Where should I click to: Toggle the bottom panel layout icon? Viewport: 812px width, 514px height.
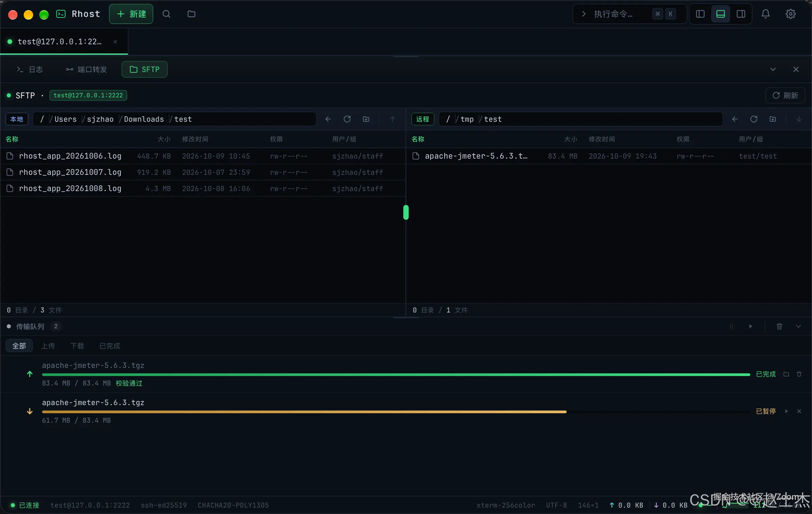click(721, 14)
